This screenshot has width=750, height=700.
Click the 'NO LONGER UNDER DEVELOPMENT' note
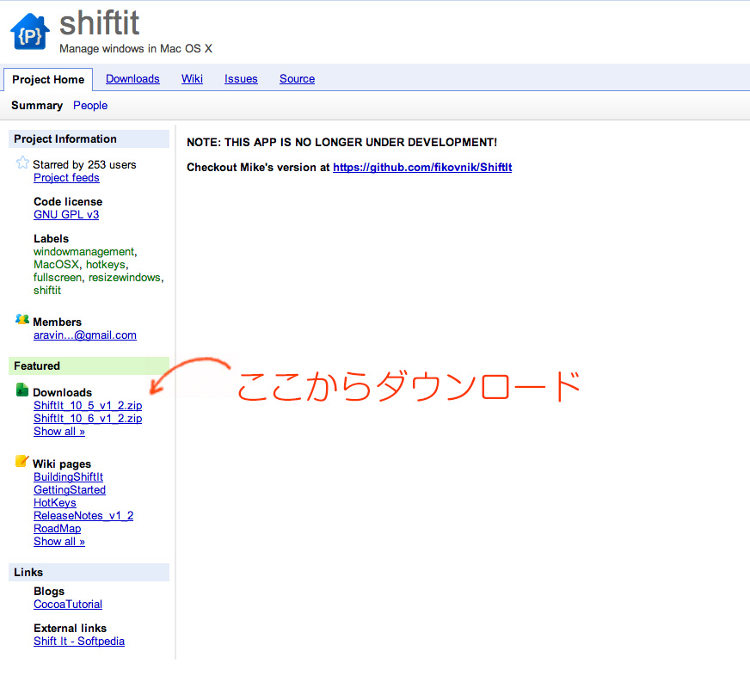(342, 143)
